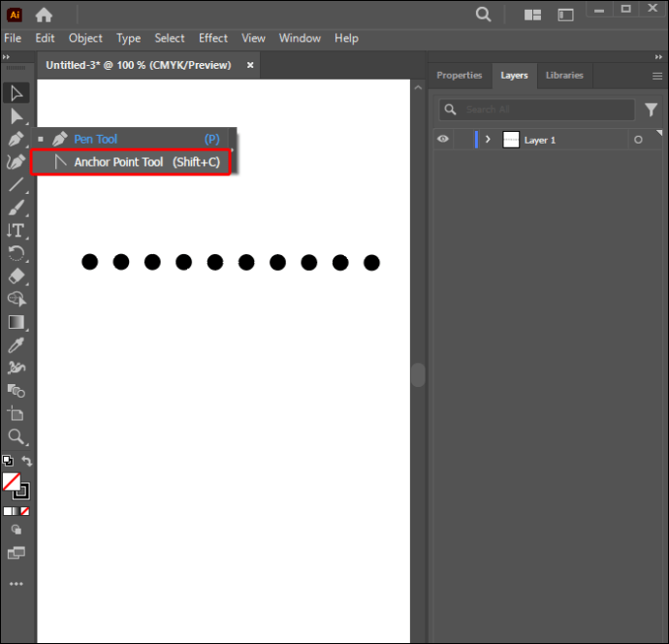Viewport: 669px width, 644px height.
Task: Apply None to fill or stroke
Action: click(25, 511)
